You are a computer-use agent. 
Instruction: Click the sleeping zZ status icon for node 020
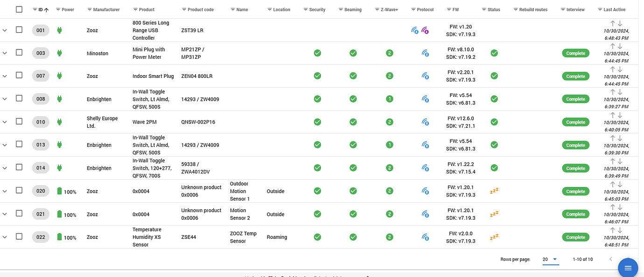494,191
